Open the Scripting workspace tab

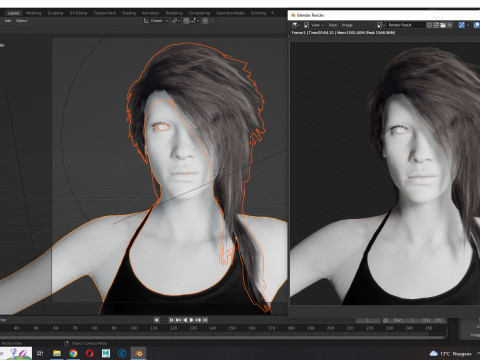coord(258,13)
